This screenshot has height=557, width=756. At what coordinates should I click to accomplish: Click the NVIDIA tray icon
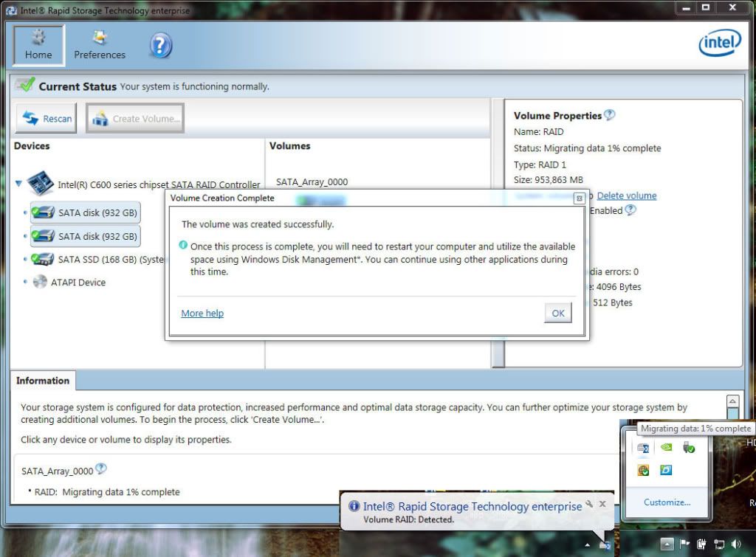[x=667, y=447]
